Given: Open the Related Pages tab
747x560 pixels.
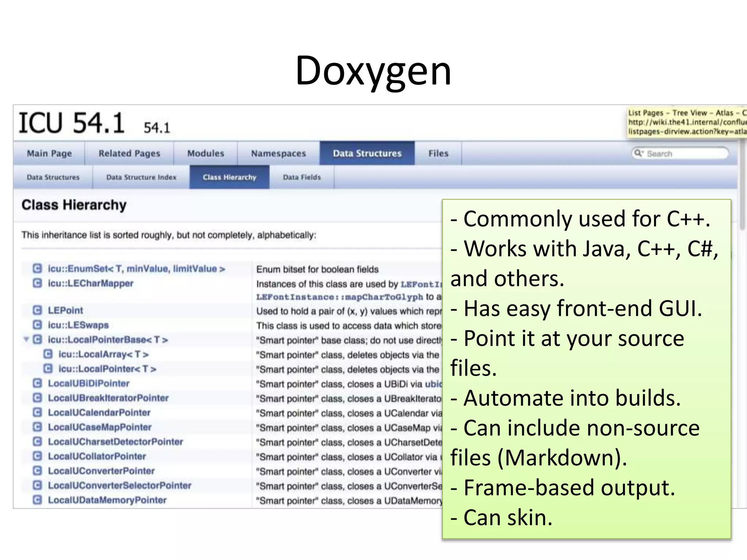Looking at the screenshot, I should (129, 153).
